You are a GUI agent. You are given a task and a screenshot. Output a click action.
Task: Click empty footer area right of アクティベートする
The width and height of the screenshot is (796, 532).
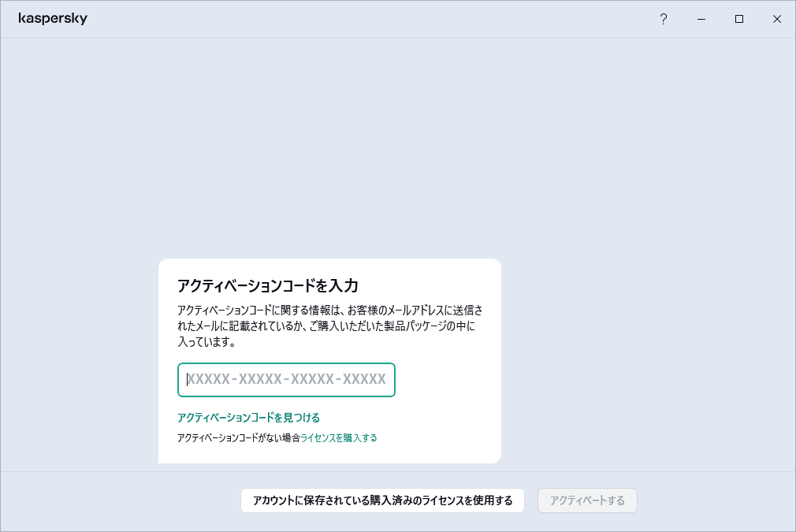tap(717, 500)
